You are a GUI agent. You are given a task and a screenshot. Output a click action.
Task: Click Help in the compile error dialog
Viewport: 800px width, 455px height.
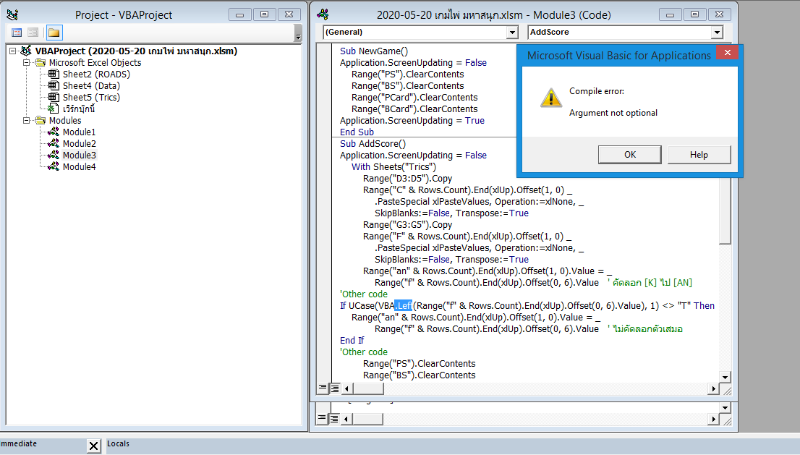coord(699,155)
